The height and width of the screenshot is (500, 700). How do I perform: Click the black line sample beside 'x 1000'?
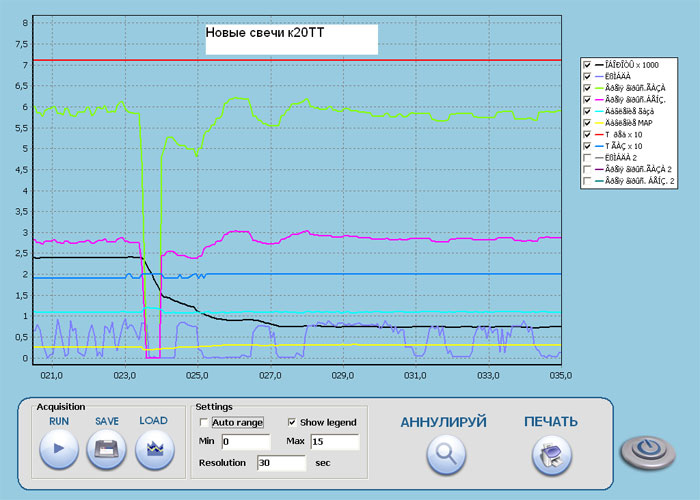click(x=599, y=65)
